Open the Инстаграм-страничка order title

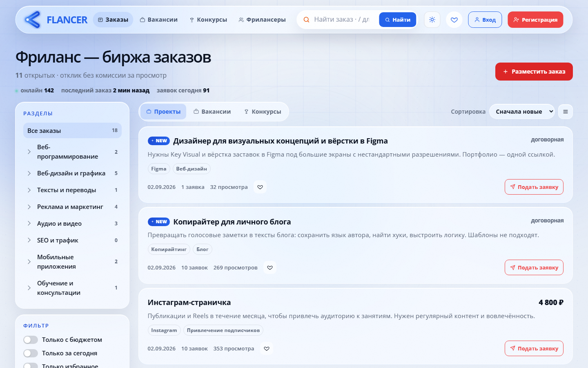click(x=189, y=303)
